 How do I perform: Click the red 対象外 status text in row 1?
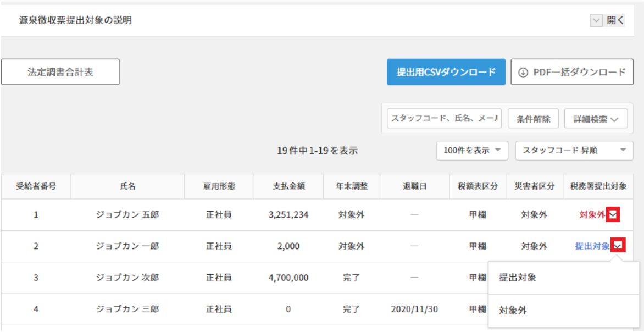(591, 214)
